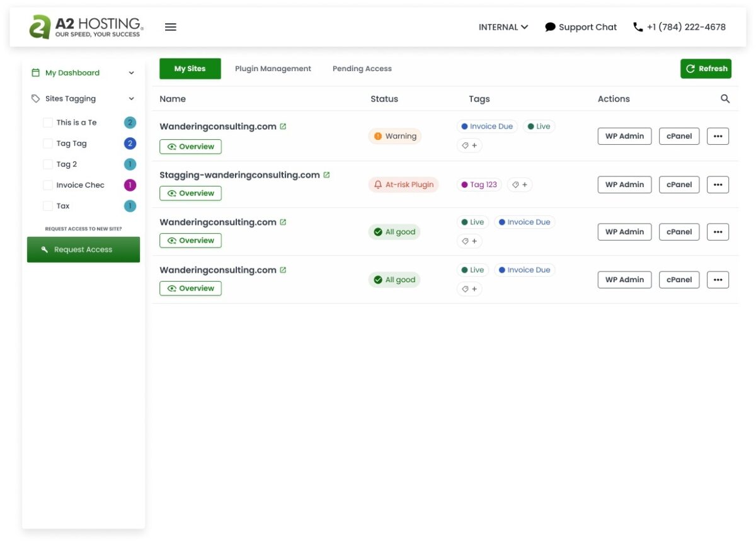Switch to the Plugin Management tab

click(x=273, y=68)
